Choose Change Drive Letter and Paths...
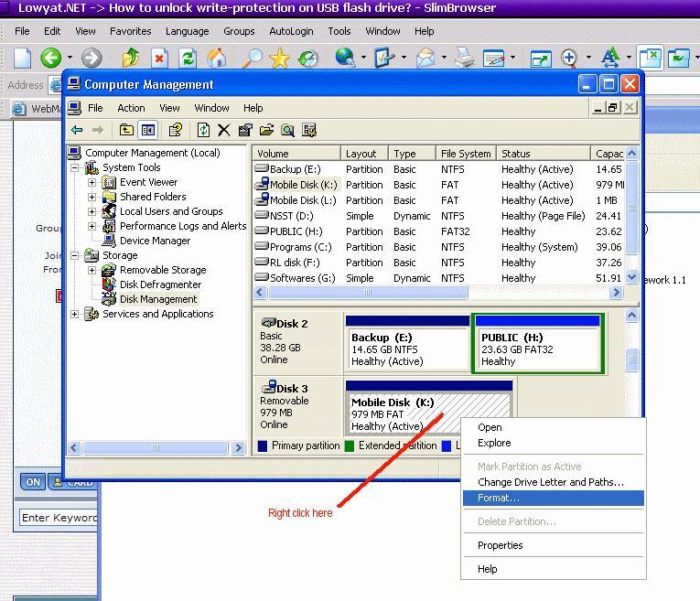Screen dimensions: 700x601 coord(553,482)
